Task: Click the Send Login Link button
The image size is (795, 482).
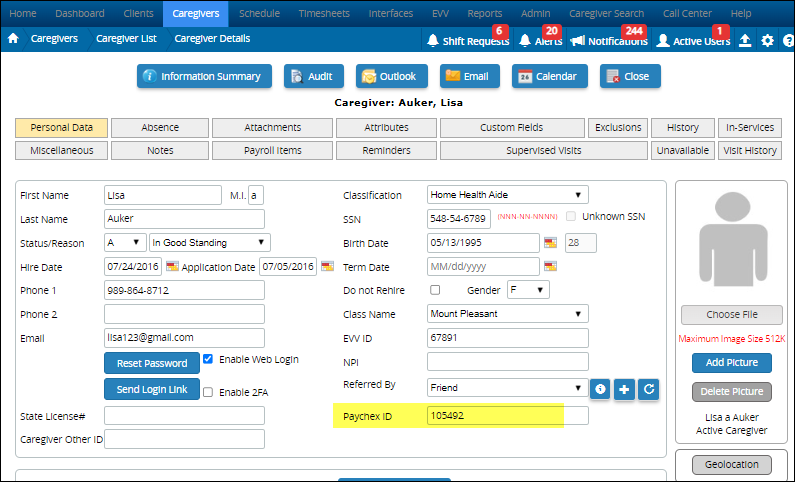Action: (152, 389)
